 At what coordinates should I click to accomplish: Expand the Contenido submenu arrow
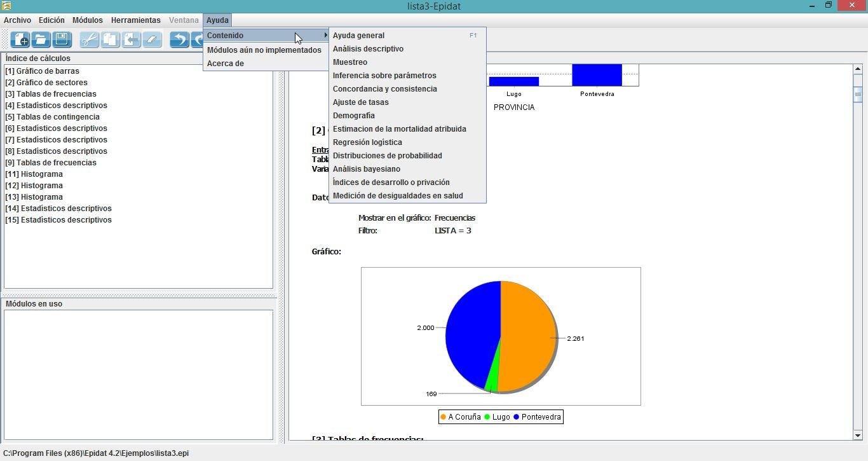(x=325, y=35)
